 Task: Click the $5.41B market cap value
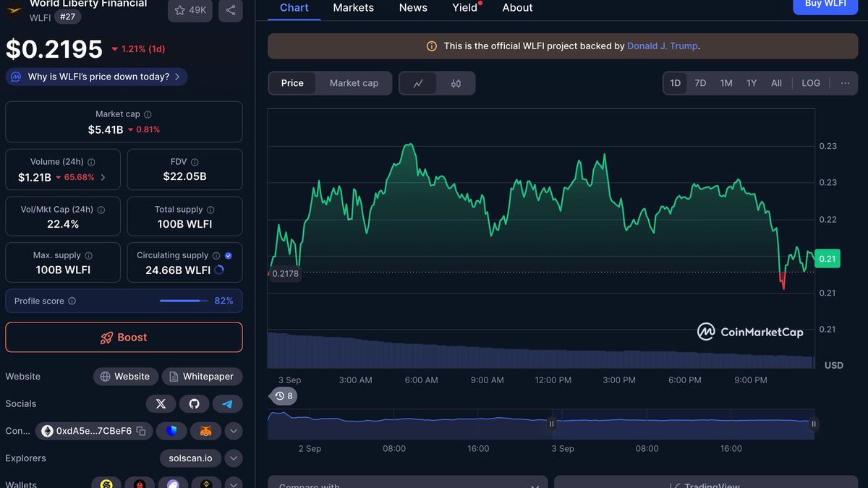pos(105,130)
